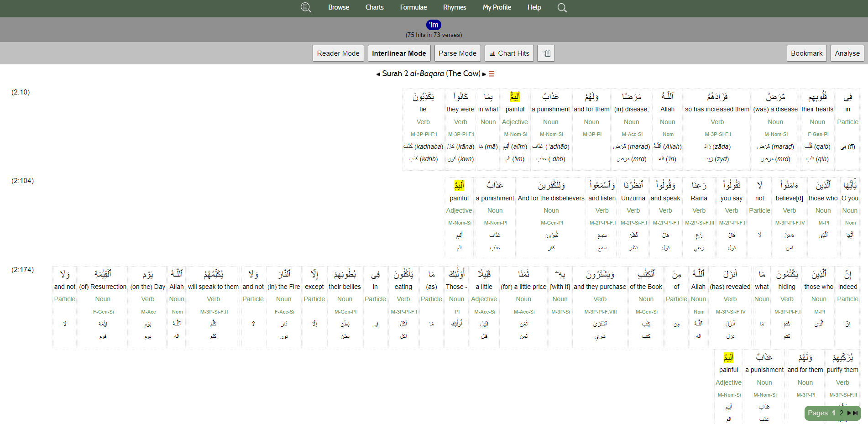
Task: Open the Browse menu
Action: coord(339,7)
